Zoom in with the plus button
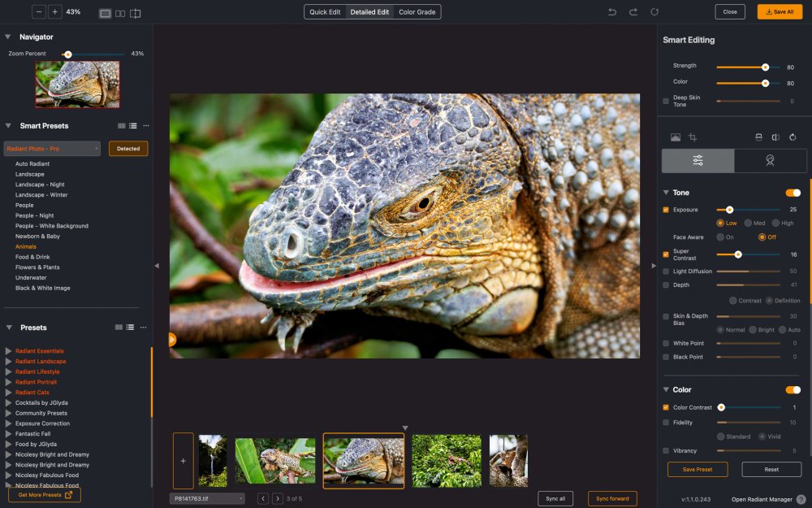 pyautogui.click(x=55, y=12)
